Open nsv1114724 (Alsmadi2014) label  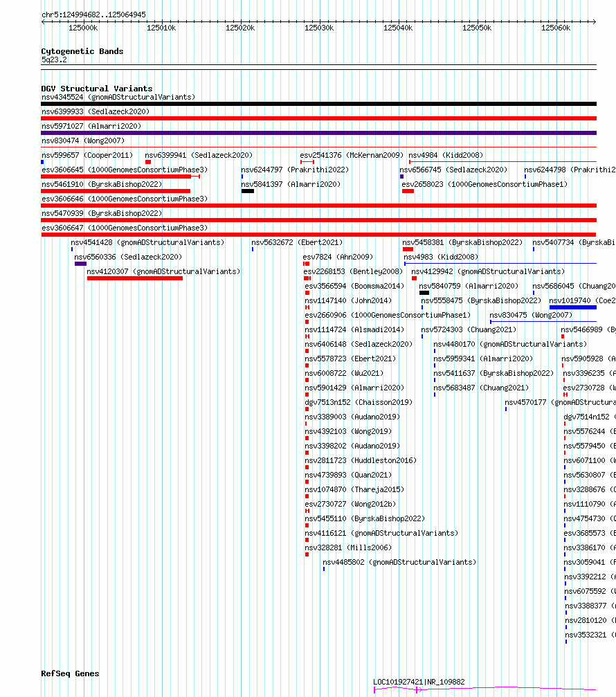coord(354,330)
